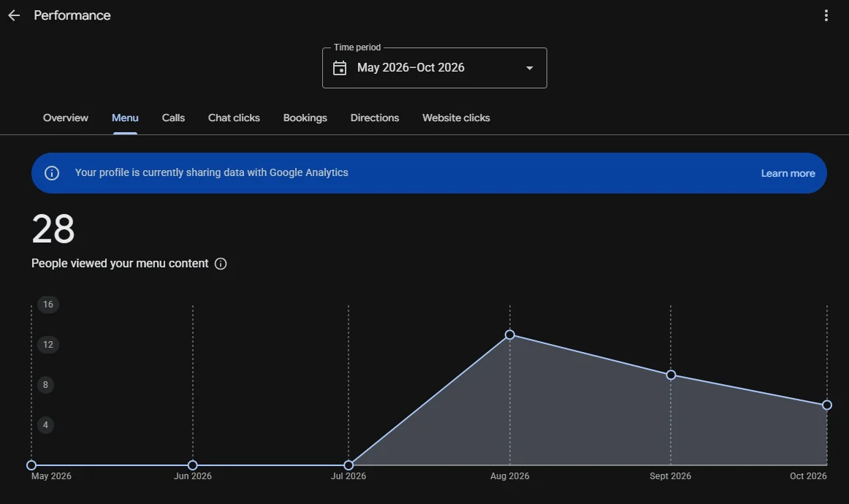Click the calendar icon in Time period
849x504 pixels.
coord(340,68)
